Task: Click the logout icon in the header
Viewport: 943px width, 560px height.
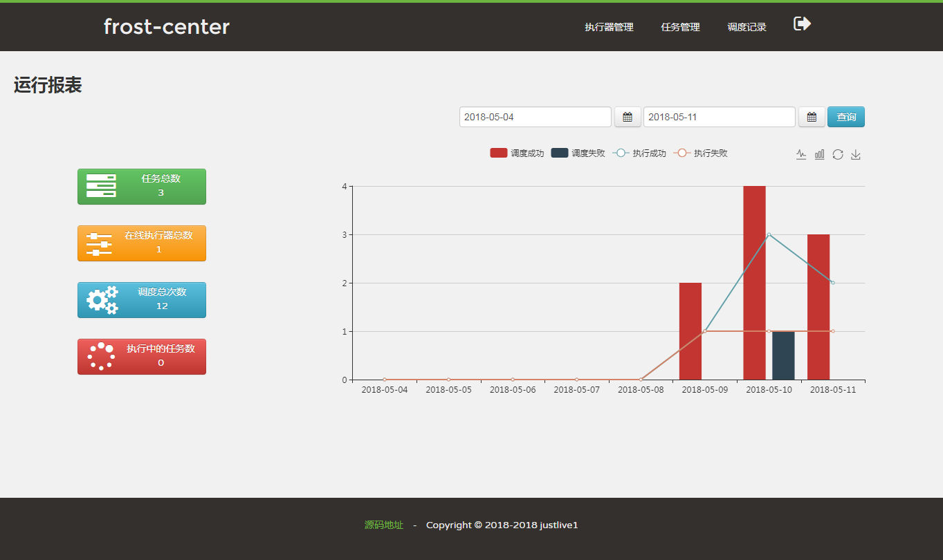Action: click(x=802, y=24)
